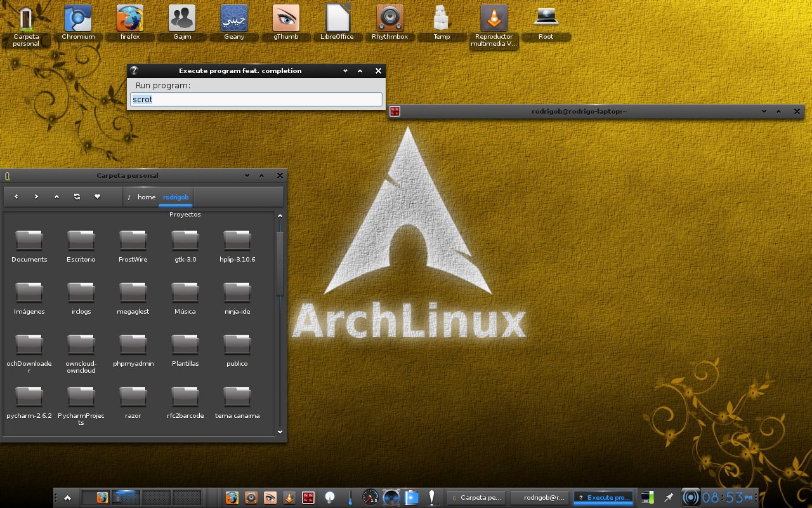Viewport: 812px width, 508px height.
Task: Select root slash in file manager path
Action: [129, 197]
